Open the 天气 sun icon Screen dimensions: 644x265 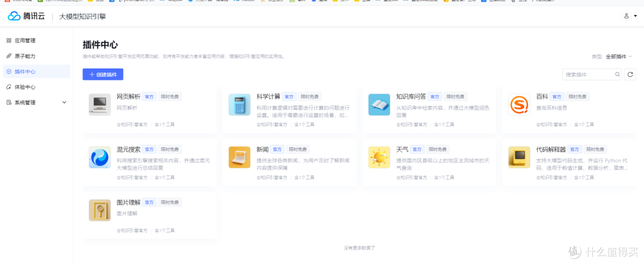[x=379, y=157]
